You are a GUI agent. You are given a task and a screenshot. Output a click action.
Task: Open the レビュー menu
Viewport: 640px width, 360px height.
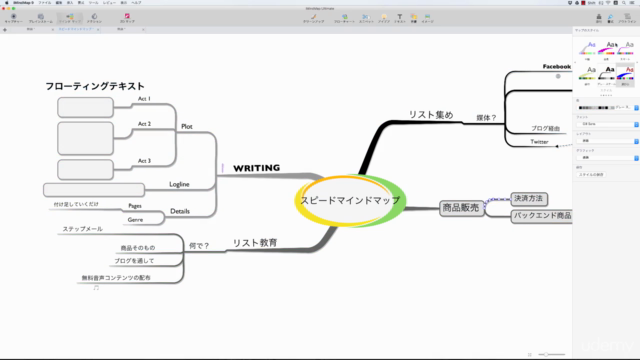click(x=109, y=3)
